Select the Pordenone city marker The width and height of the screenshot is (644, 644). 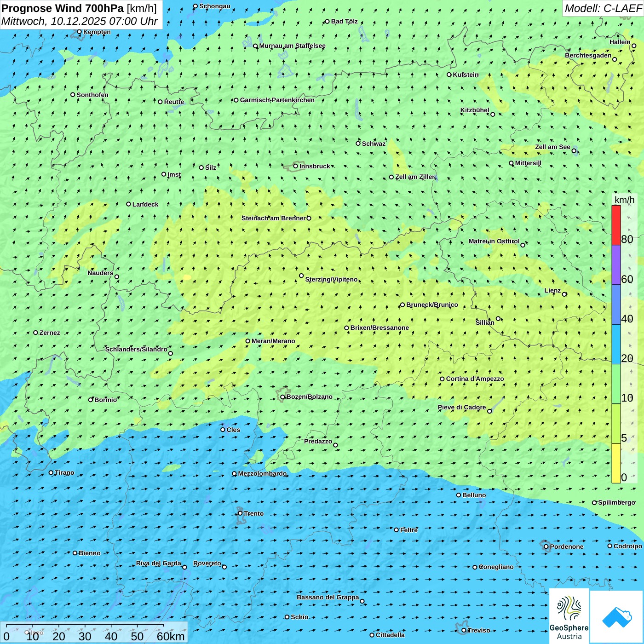point(546,546)
